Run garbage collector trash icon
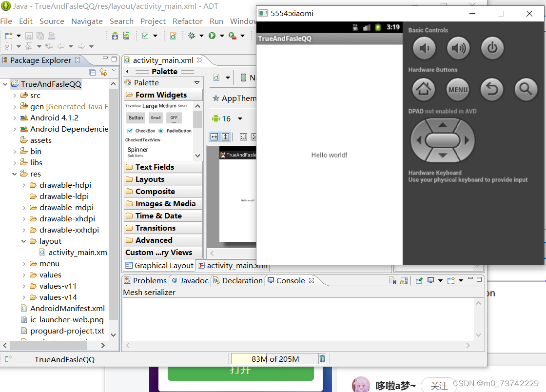The height and width of the screenshot is (392, 546). coord(322,358)
